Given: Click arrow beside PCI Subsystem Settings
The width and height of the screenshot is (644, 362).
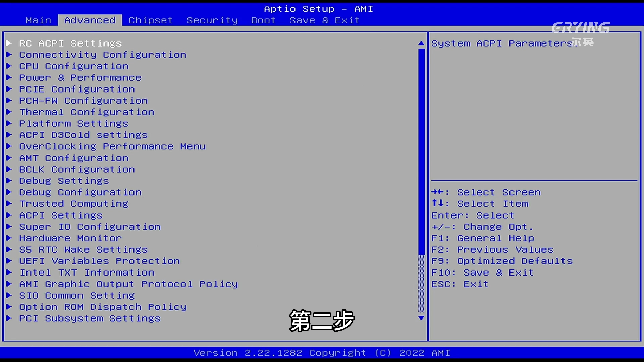Looking at the screenshot, I should (9, 318).
